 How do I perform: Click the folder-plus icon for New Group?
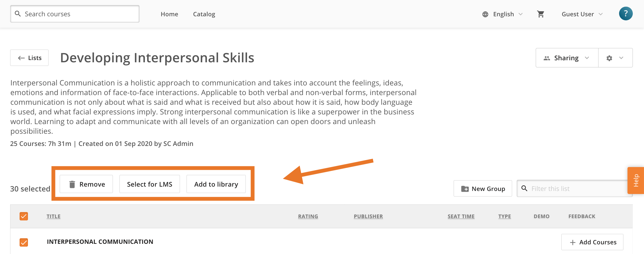465,189
